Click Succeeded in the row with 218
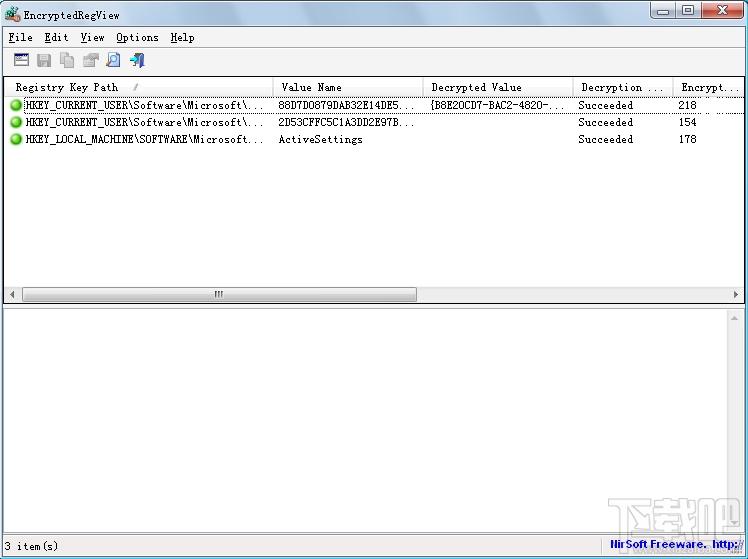Screen dimensions: 748x559 (x=605, y=105)
